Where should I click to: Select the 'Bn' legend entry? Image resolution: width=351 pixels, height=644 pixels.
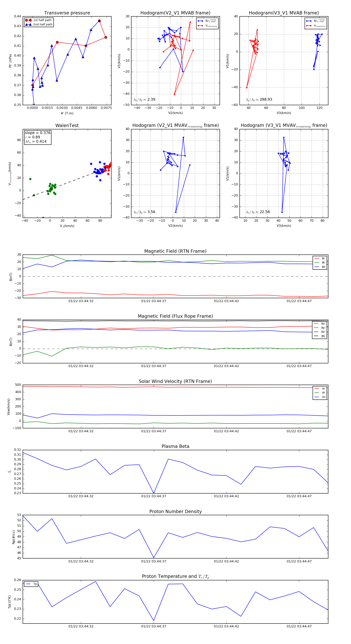pos(320,267)
